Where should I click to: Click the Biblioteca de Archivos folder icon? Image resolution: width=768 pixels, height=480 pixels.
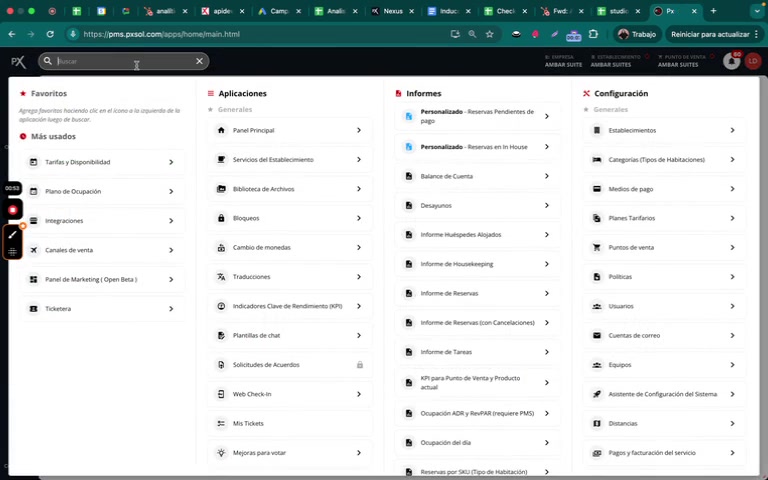coord(221,189)
